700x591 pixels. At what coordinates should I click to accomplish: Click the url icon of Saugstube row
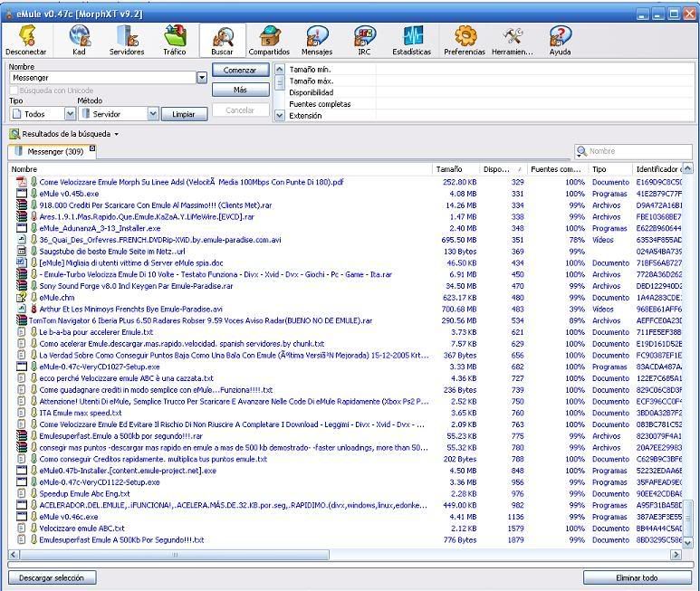click(22, 251)
